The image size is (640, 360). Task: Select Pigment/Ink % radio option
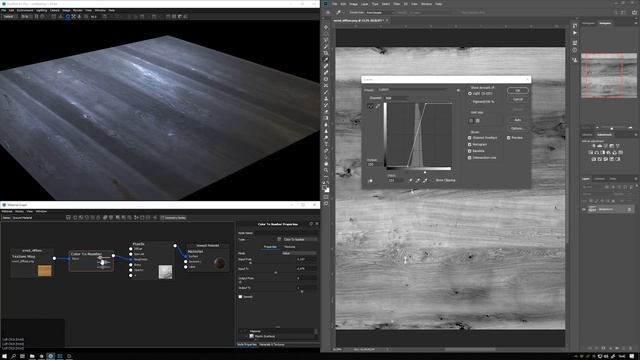click(470, 102)
